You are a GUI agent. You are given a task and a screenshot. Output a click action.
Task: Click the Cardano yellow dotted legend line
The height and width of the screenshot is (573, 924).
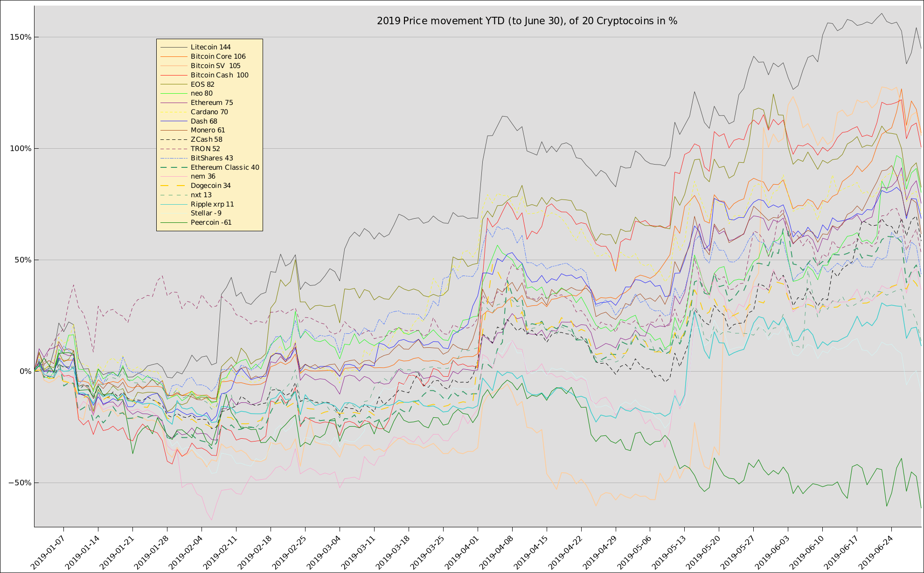click(174, 112)
